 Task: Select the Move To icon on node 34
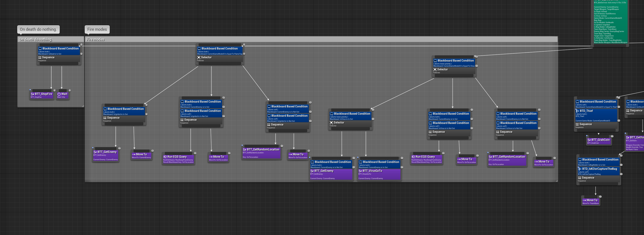coord(459,159)
